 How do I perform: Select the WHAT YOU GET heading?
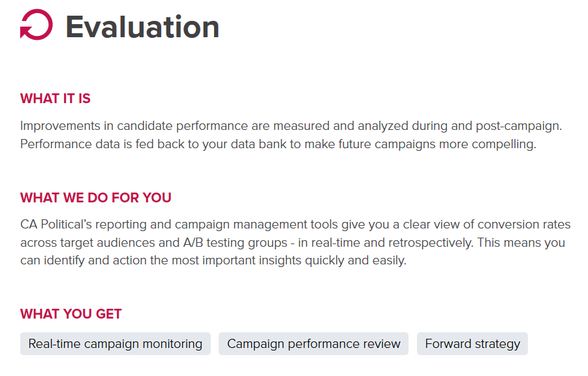click(71, 314)
